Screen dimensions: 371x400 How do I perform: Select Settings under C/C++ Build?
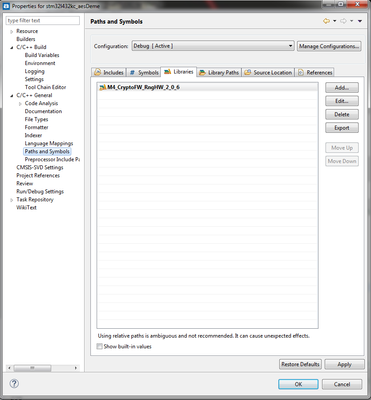[x=34, y=79]
